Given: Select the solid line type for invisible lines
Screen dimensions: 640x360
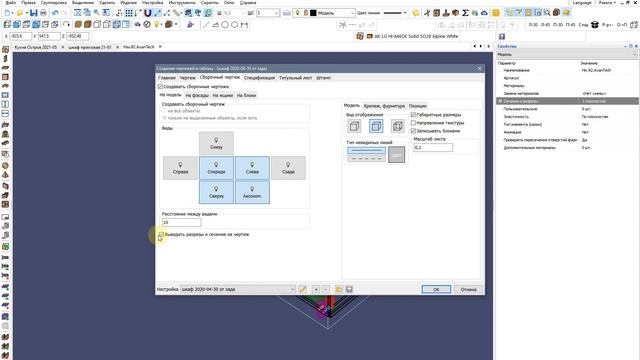Looking at the screenshot, I should point(367,150).
